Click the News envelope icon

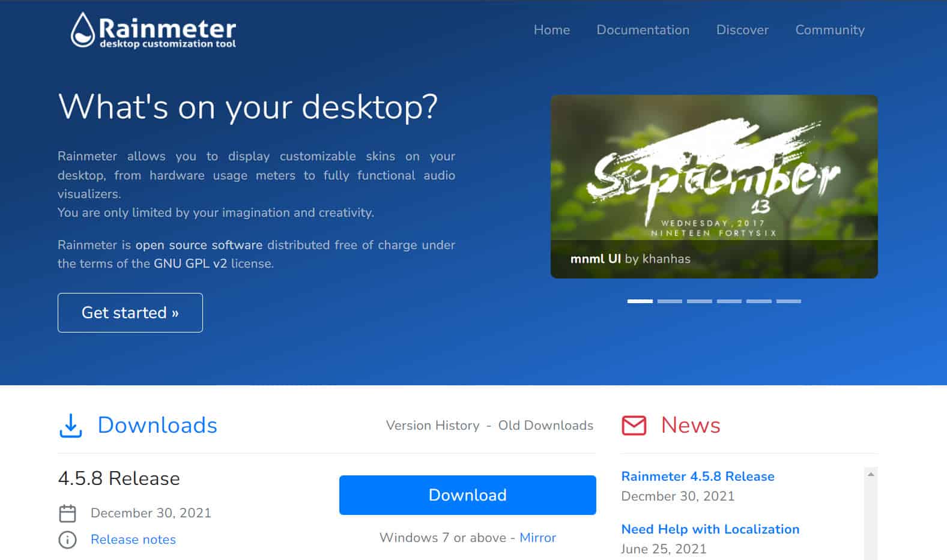pos(634,426)
